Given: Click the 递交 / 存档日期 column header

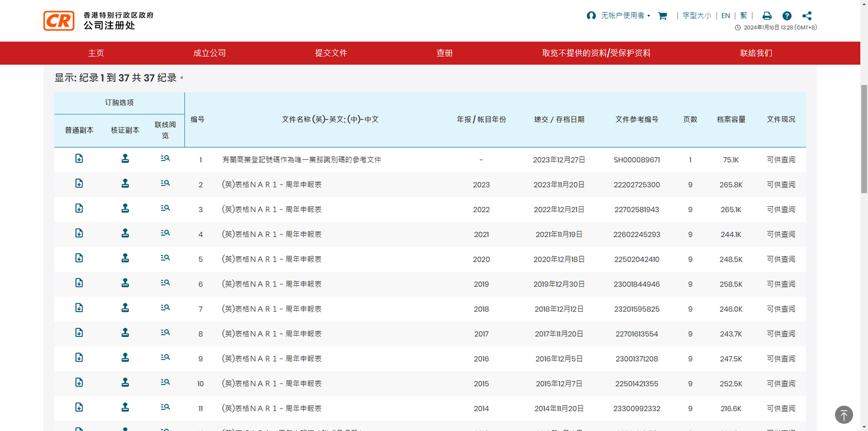Looking at the screenshot, I should coord(559,119).
